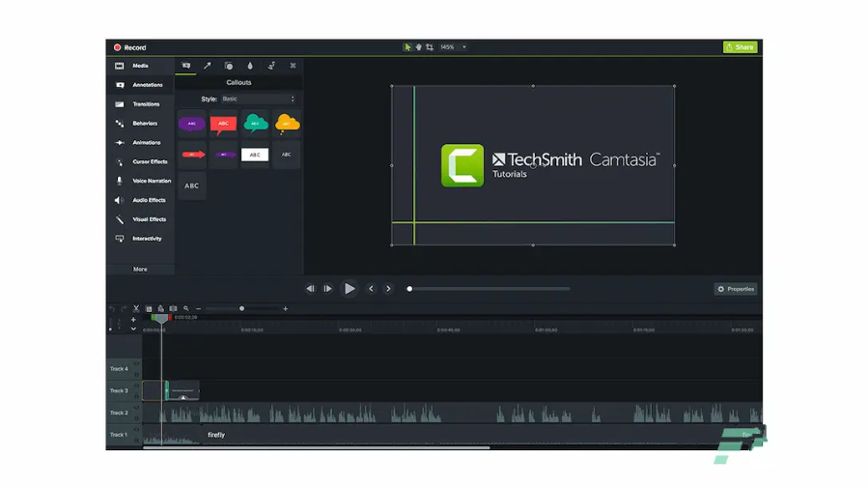Open the Behaviors section
This screenshot has width=868, height=487.
coord(140,123)
